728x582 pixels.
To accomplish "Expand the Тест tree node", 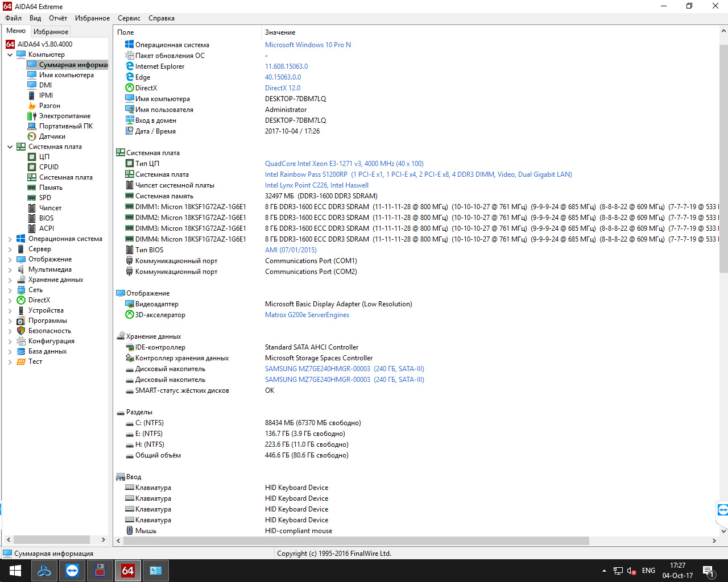I will (x=10, y=361).
